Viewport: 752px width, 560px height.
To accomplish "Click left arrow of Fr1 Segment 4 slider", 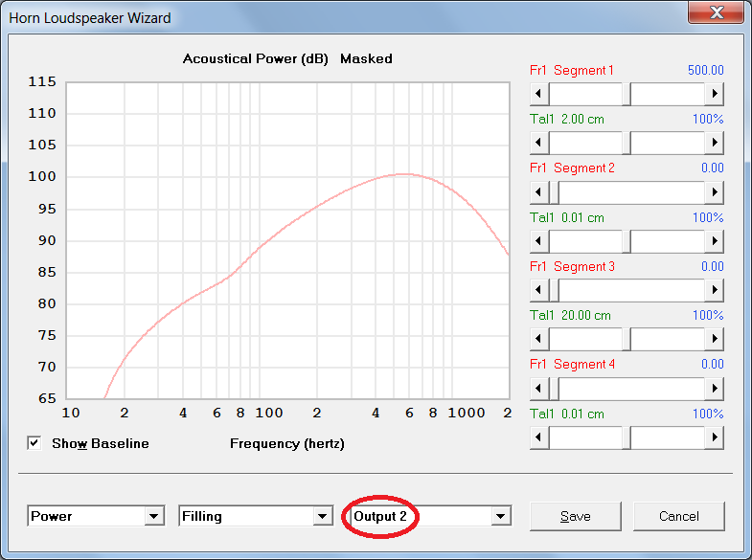I will coord(539,389).
